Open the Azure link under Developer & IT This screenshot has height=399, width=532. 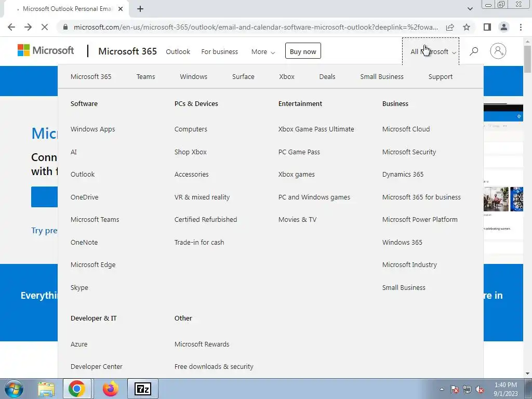pos(79,344)
